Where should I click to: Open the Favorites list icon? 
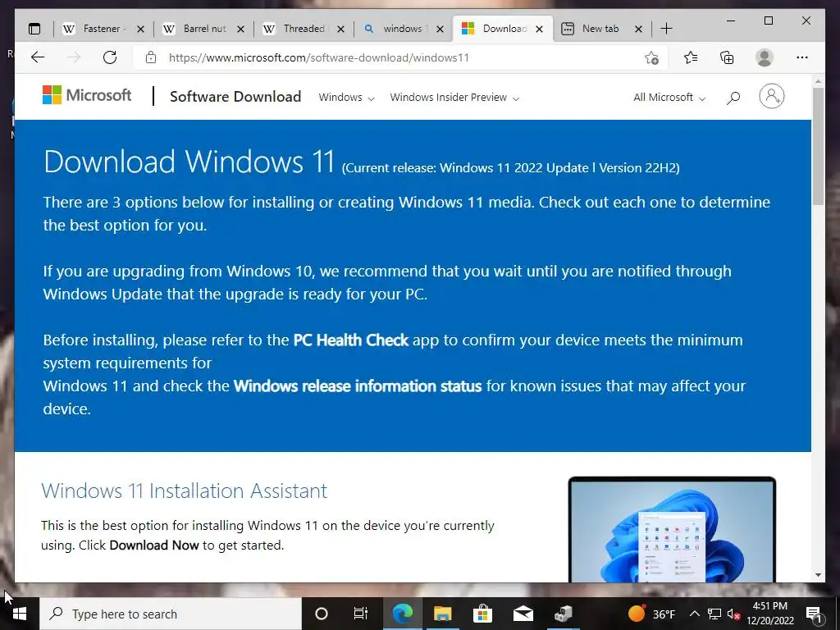pyautogui.click(x=691, y=57)
